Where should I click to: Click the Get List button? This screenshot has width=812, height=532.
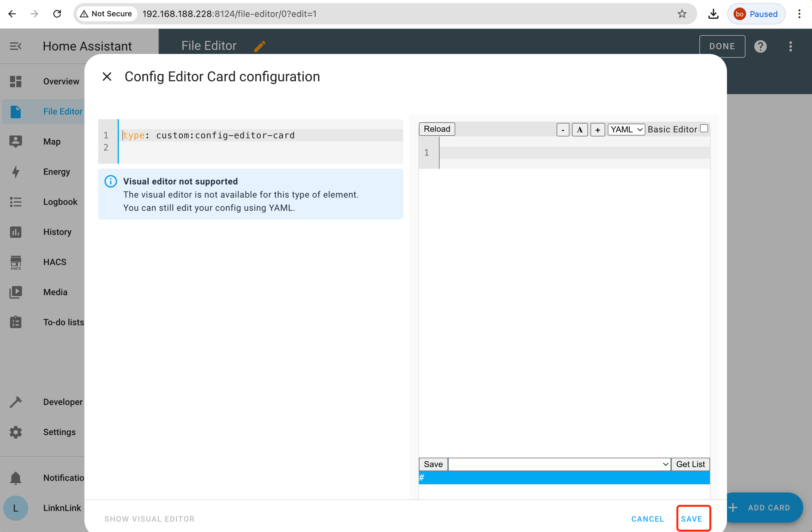pyautogui.click(x=690, y=464)
